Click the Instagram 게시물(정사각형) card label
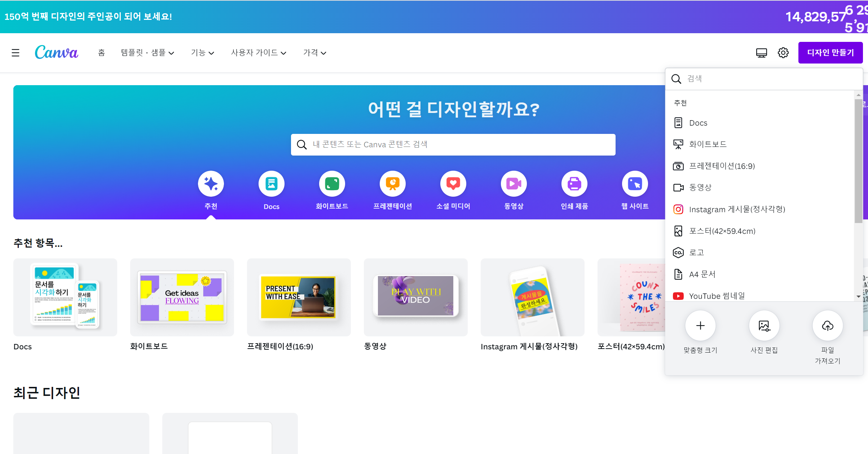This screenshot has width=868, height=454. pos(529,346)
